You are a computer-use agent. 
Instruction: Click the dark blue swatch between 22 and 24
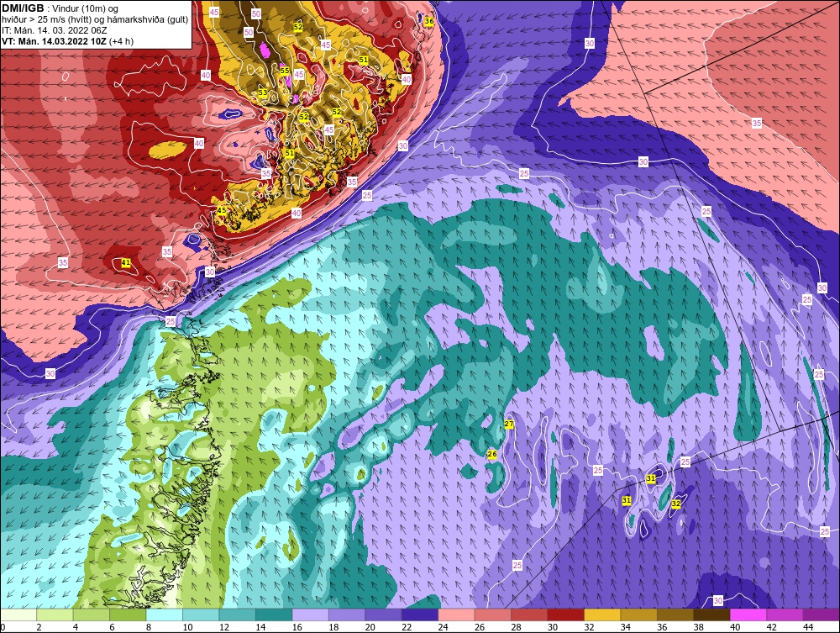[x=419, y=615]
